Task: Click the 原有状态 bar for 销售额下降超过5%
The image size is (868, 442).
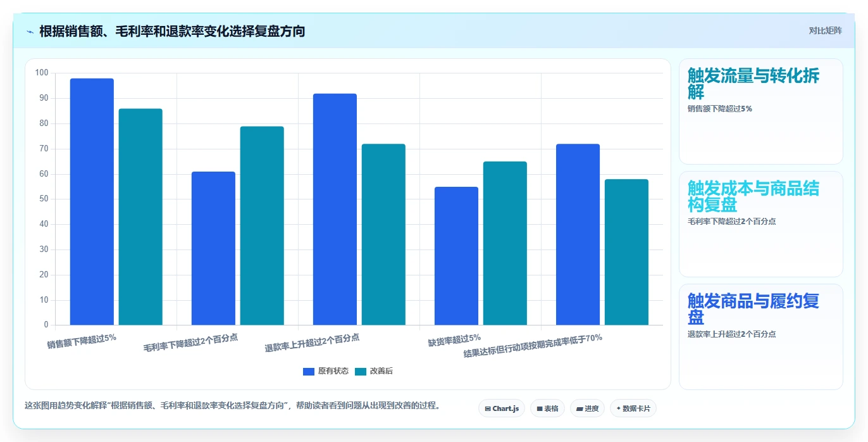Action: point(92,202)
